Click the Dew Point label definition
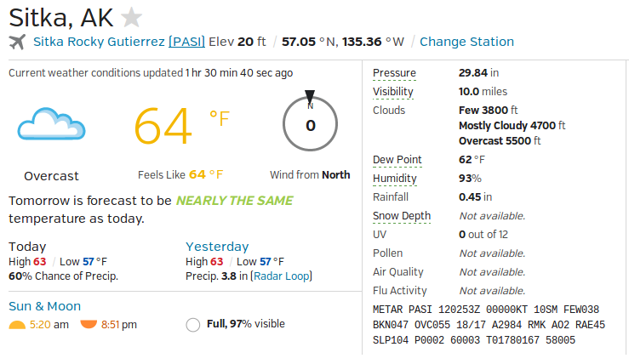This screenshot has width=629, height=364. tap(397, 160)
